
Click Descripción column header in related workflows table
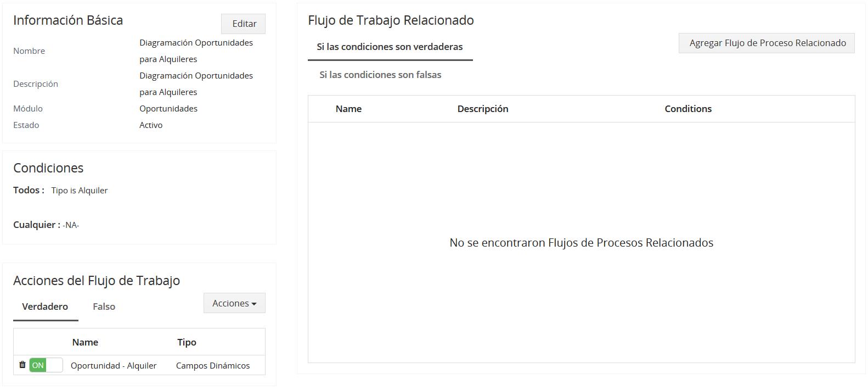[x=483, y=109]
